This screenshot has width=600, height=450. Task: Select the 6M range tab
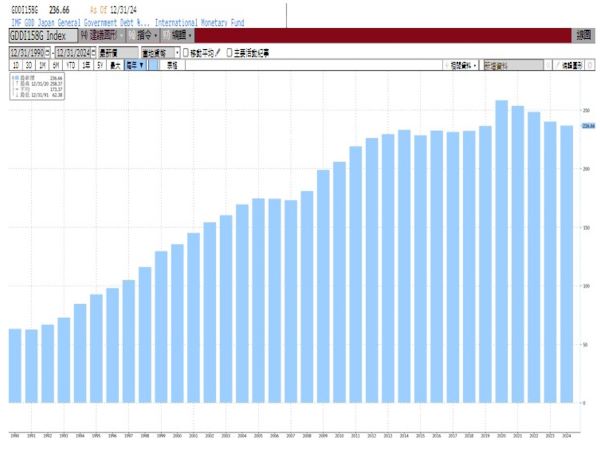[56, 65]
